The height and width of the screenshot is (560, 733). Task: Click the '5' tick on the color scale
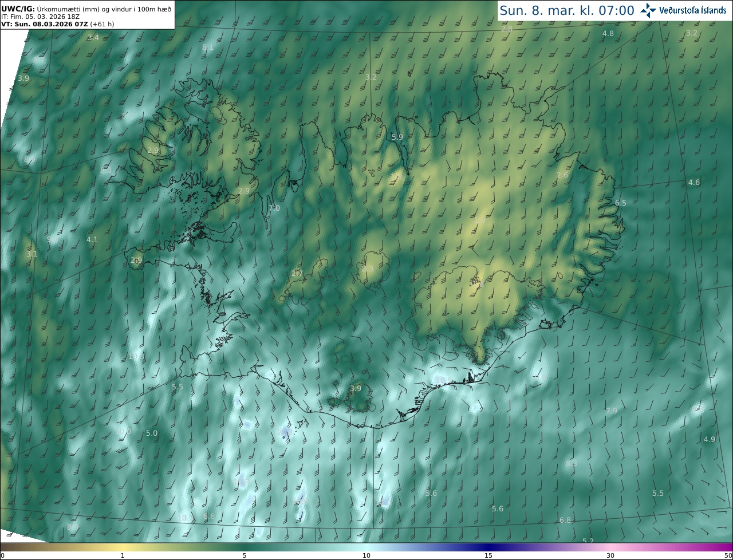245,555
